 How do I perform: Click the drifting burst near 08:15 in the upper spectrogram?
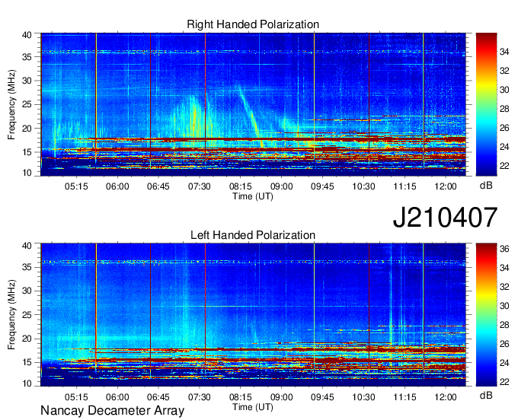(251, 116)
